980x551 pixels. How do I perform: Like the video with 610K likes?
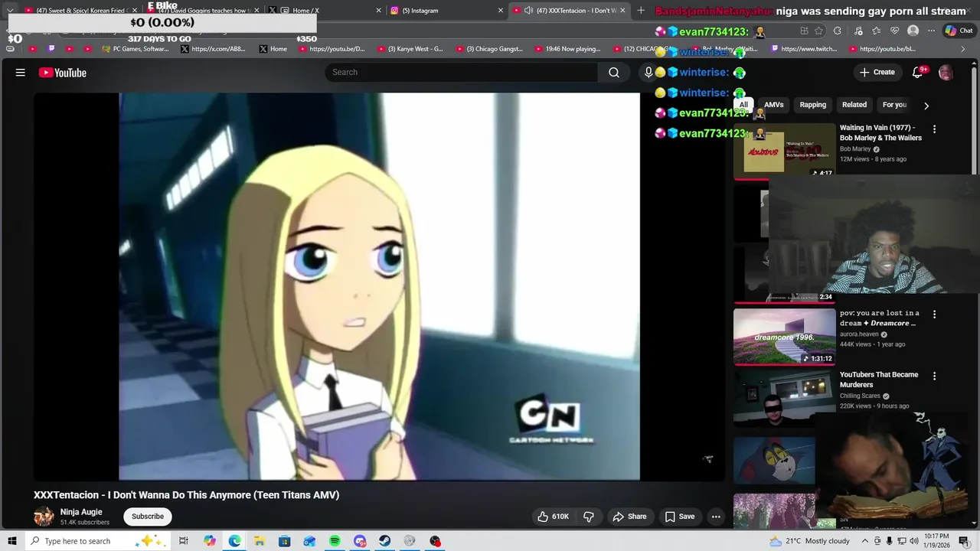tap(553, 517)
